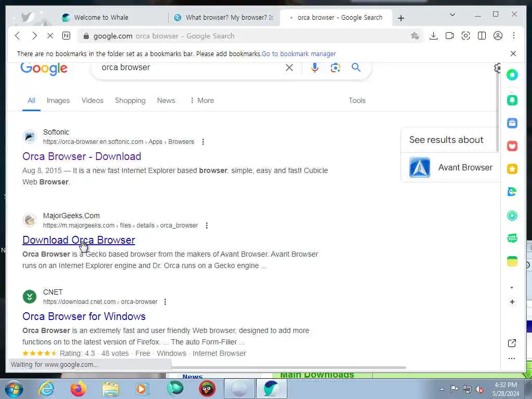Open the Windows Start menu
The image size is (532, 399).
[14, 389]
